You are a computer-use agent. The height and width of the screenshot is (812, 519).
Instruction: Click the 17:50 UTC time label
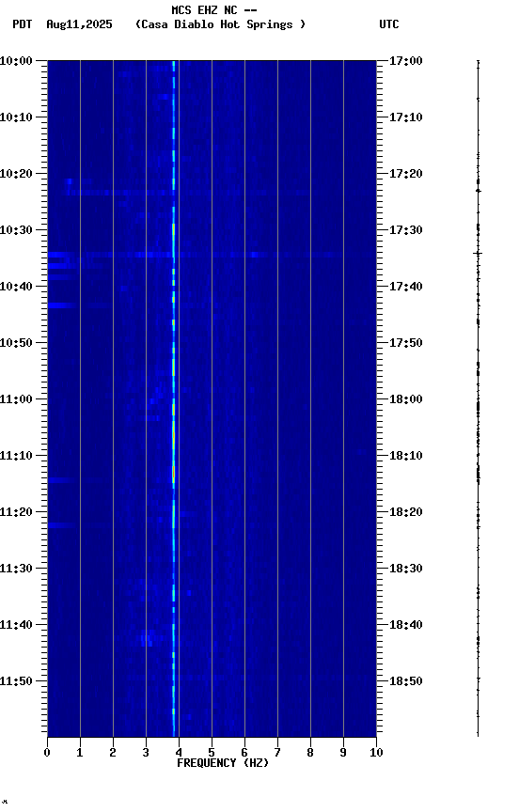point(406,343)
